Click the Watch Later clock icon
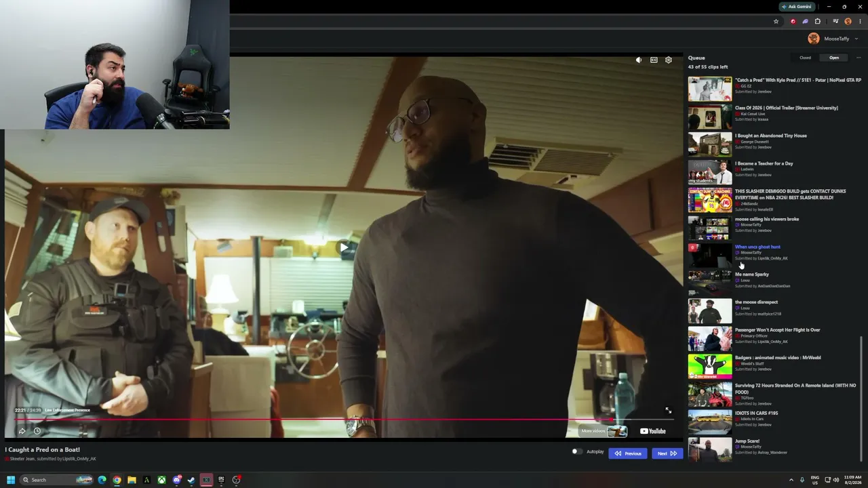Viewport: 868px width, 488px height. click(37, 431)
